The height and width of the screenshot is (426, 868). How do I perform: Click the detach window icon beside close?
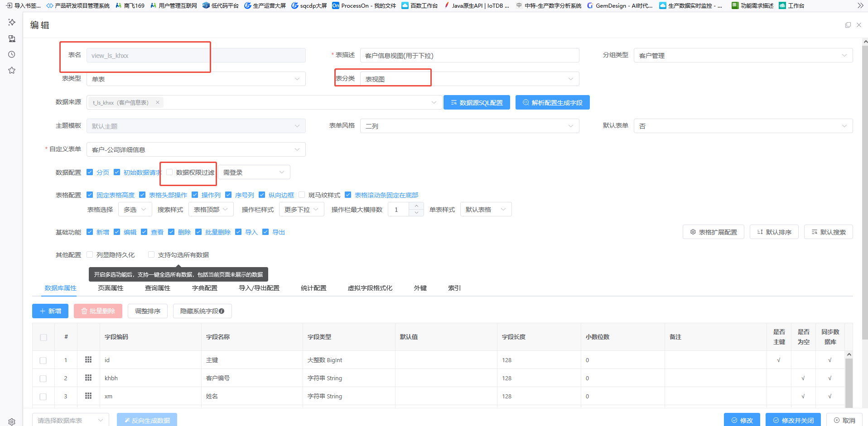click(848, 25)
